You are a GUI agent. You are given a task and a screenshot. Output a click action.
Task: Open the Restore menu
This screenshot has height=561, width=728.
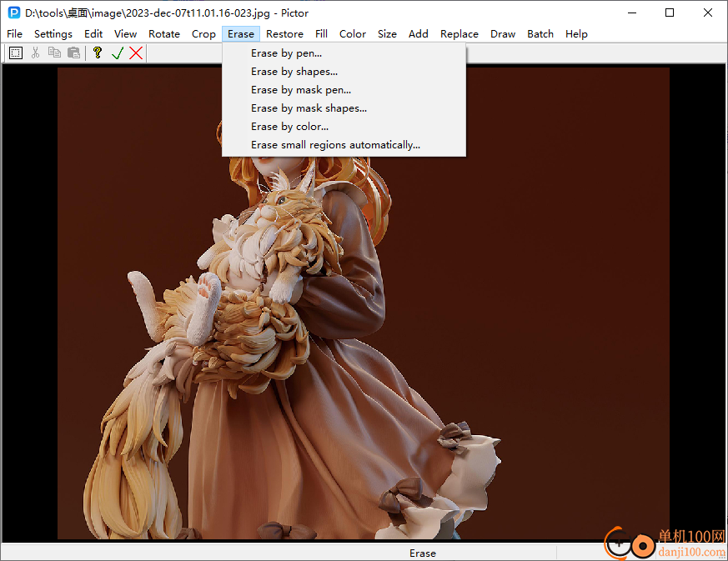pyautogui.click(x=284, y=34)
